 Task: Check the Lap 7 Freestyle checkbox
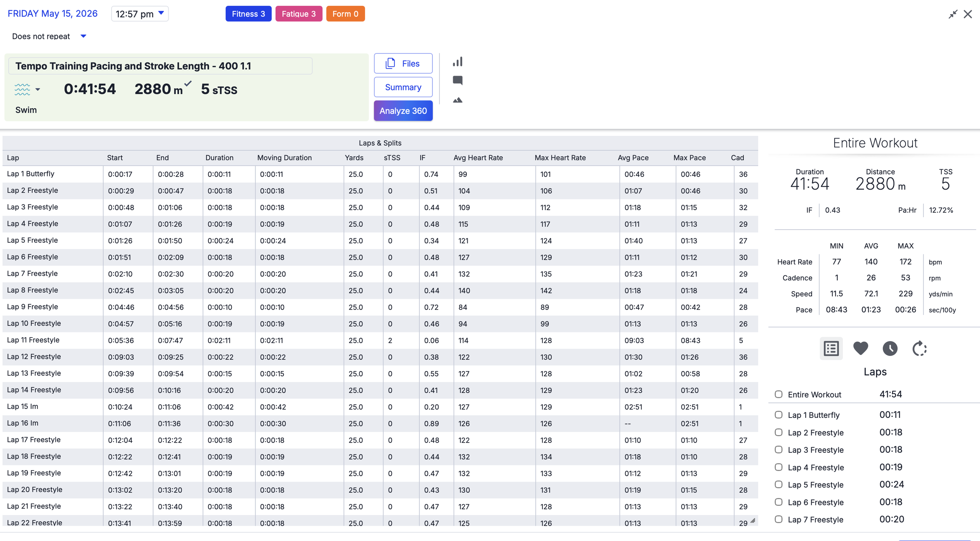click(x=779, y=519)
